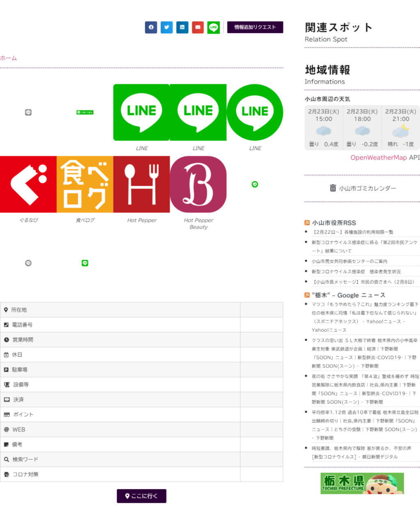Share via the LINE icon in the share bar
Image resolution: width=420 pixels, height=525 pixels.
coord(213,27)
